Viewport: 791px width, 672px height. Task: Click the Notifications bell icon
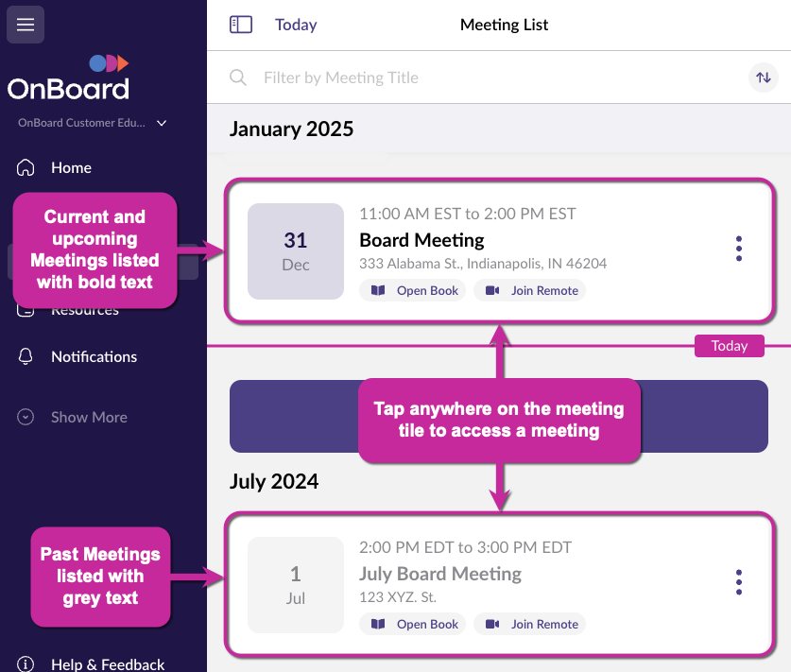pyautogui.click(x=26, y=357)
